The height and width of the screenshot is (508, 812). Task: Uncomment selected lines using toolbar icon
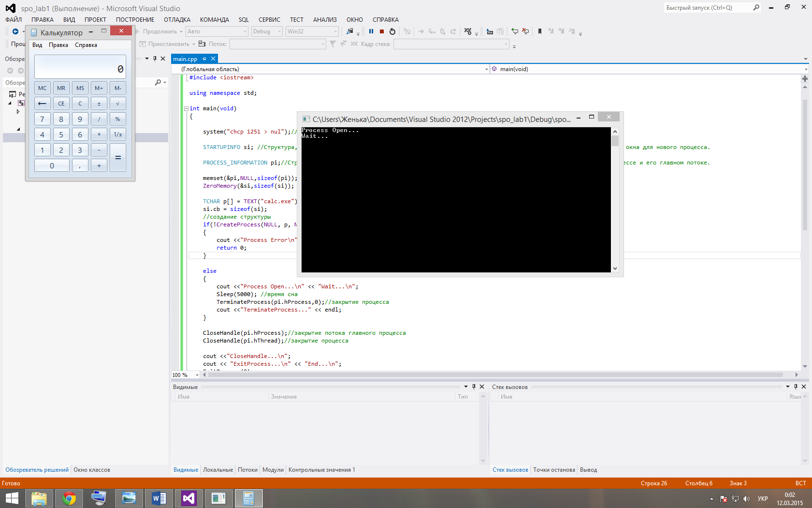(525, 31)
